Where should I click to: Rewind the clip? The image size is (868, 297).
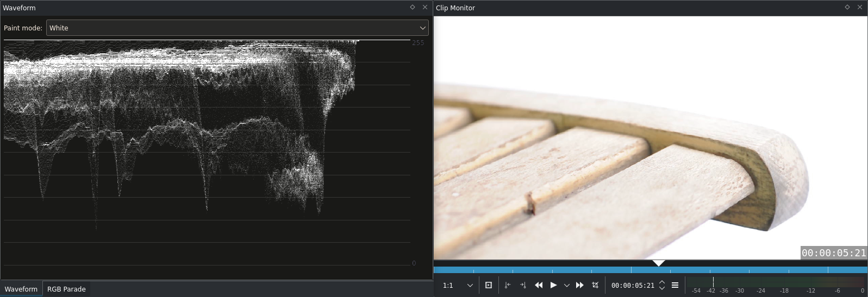click(x=539, y=285)
